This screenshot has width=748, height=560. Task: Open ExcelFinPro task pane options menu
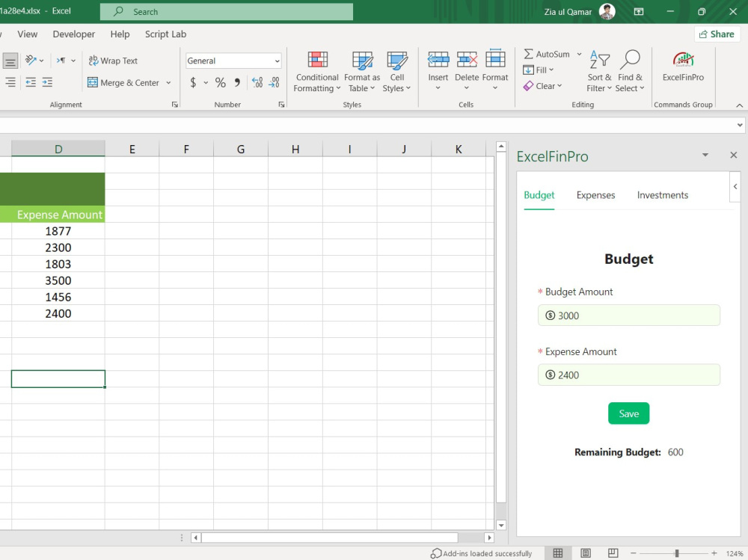click(705, 155)
